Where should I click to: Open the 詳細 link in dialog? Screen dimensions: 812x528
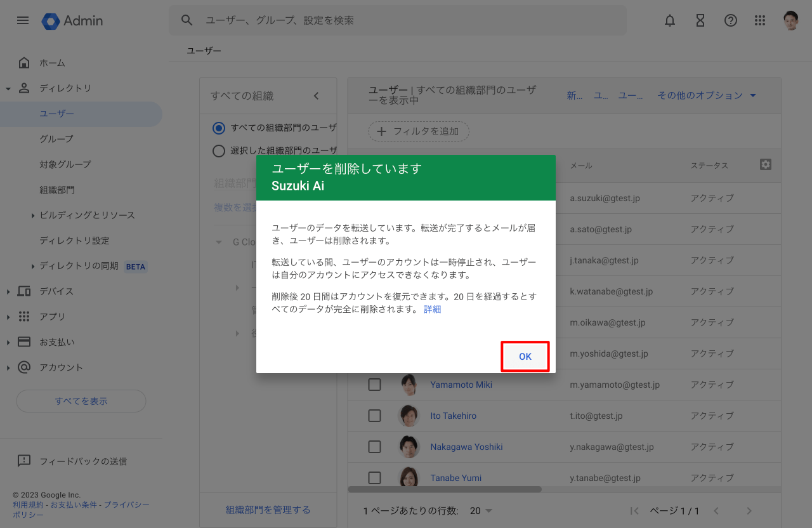[433, 309]
